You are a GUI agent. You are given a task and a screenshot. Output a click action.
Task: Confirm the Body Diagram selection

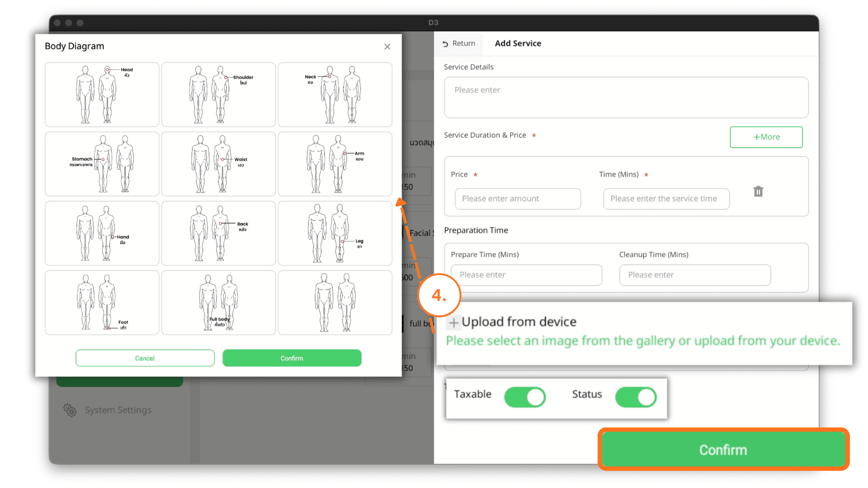292,358
